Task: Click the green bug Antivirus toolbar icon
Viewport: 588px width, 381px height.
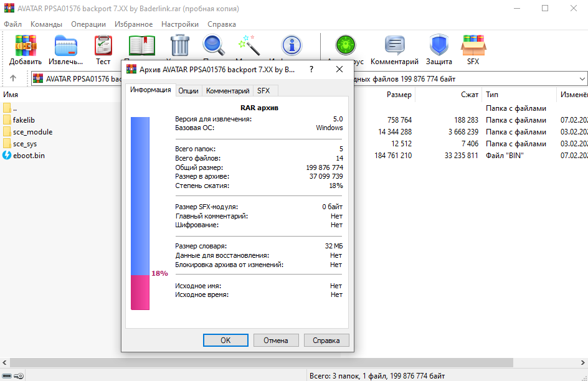Action: tap(345, 45)
